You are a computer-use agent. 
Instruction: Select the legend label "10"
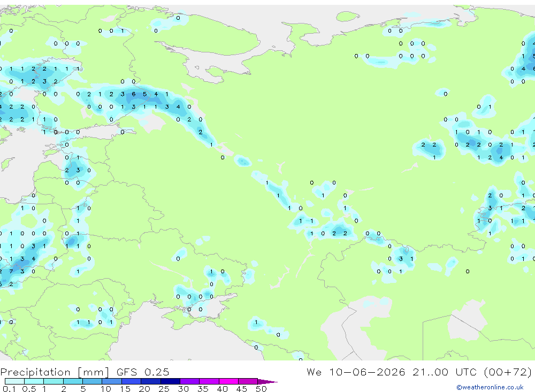(x=106, y=389)
